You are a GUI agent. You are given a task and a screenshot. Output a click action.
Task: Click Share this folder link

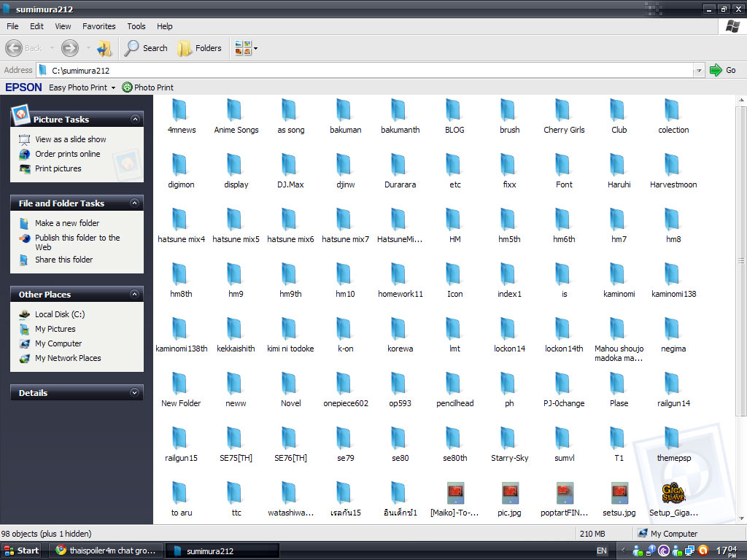coord(64,260)
